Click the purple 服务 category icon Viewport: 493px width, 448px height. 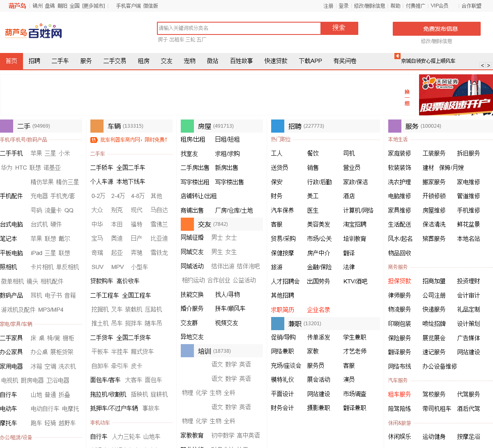(395, 126)
